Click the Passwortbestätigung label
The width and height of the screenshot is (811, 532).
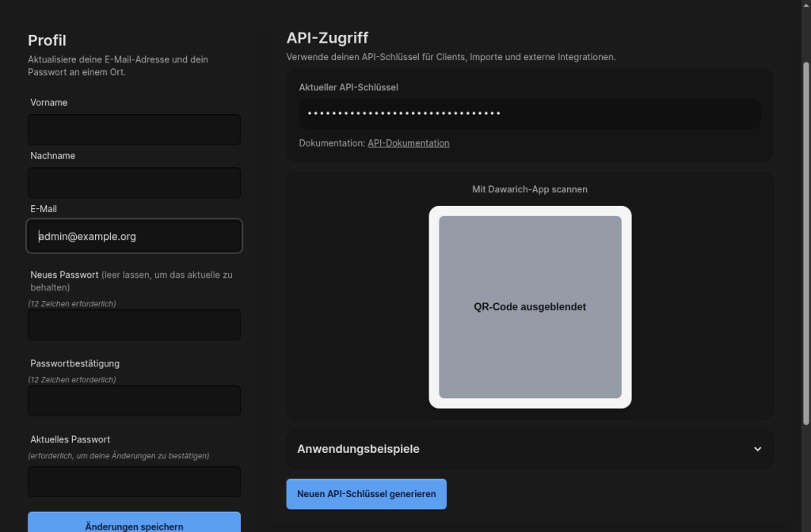(x=75, y=363)
